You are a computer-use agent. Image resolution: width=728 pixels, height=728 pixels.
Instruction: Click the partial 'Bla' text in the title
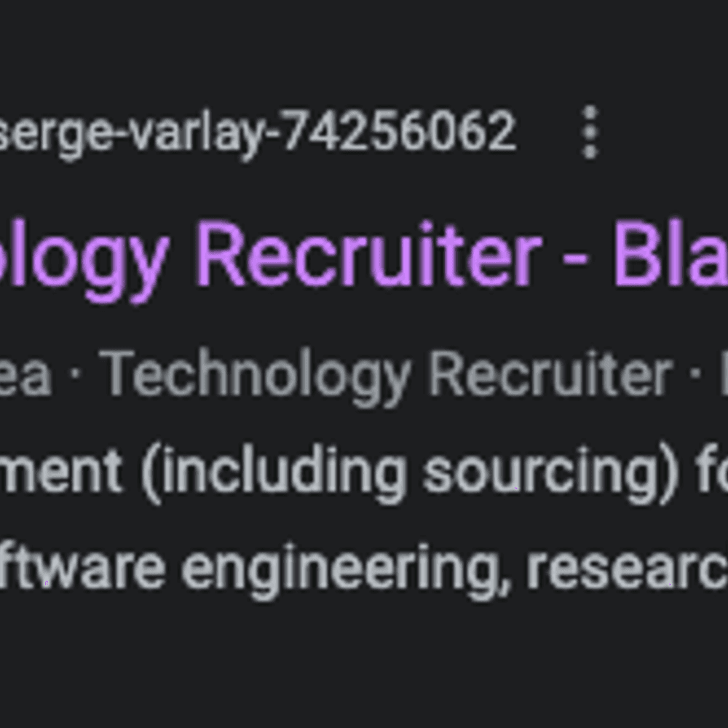click(671, 254)
